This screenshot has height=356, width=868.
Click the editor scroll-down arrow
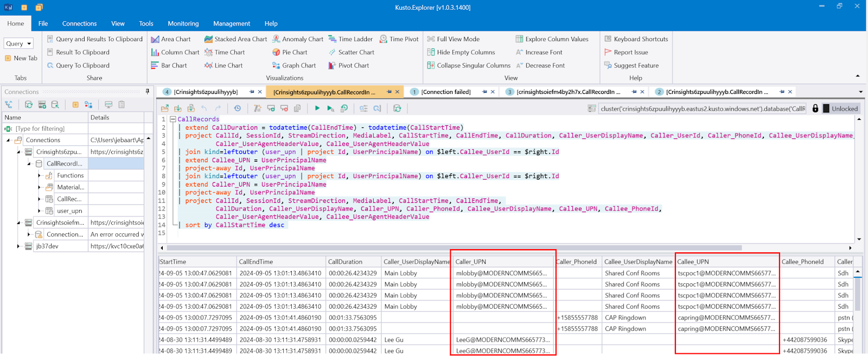(x=859, y=239)
